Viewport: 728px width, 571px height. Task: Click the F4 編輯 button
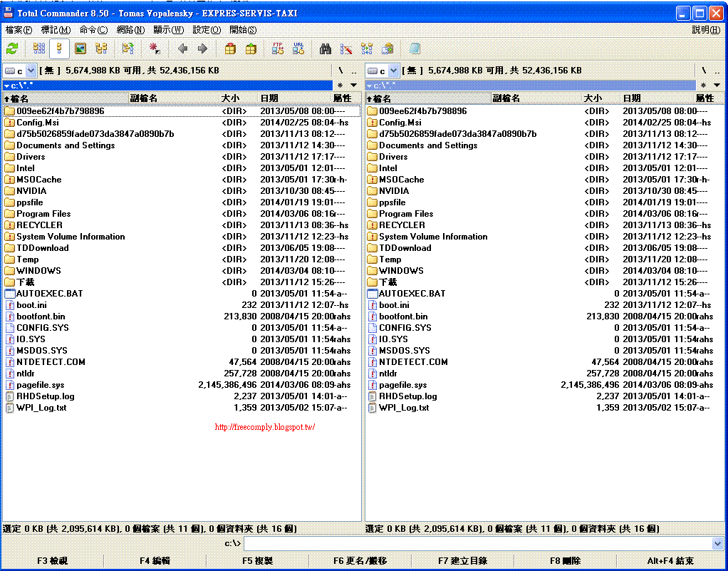pyautogui.click(x=155, y=561)
